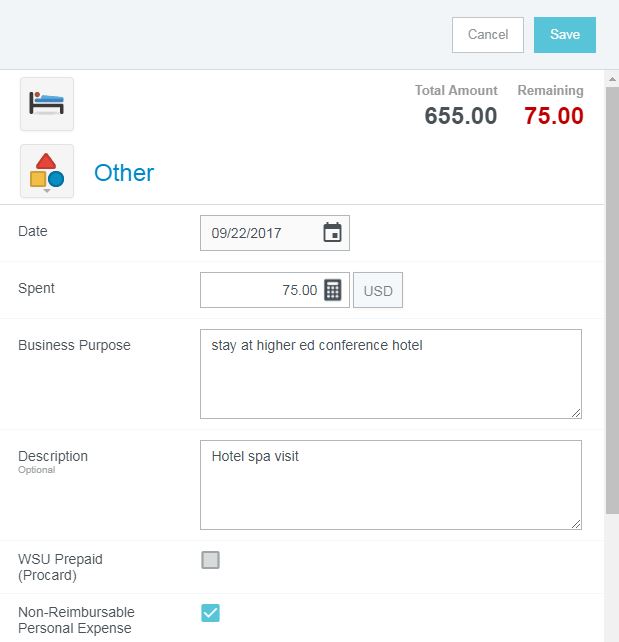
Task: Click the Description resize handle
Action: (576, 523)
